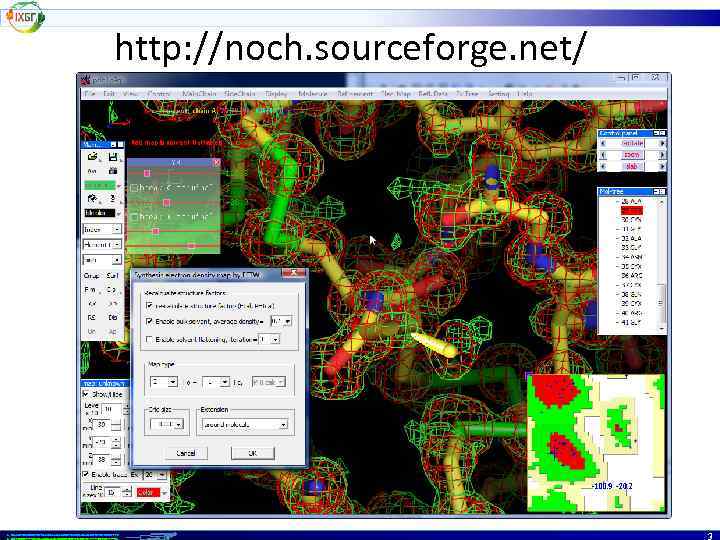Viewport: 720px width, 540px height.
Task: Open the Display menu
Action: [276, 93]
